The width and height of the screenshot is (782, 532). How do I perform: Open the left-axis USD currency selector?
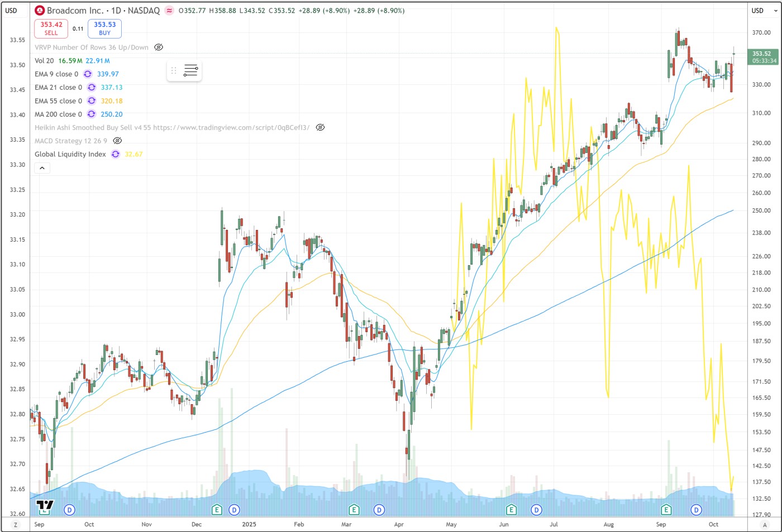[x=11, y=11]
